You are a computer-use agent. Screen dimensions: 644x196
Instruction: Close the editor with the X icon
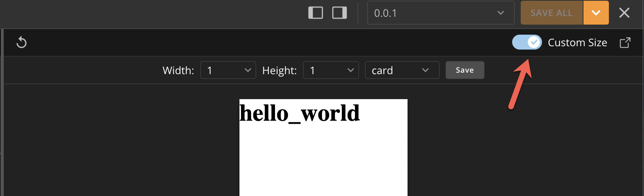pyautogui.click(x=624, y=13)
